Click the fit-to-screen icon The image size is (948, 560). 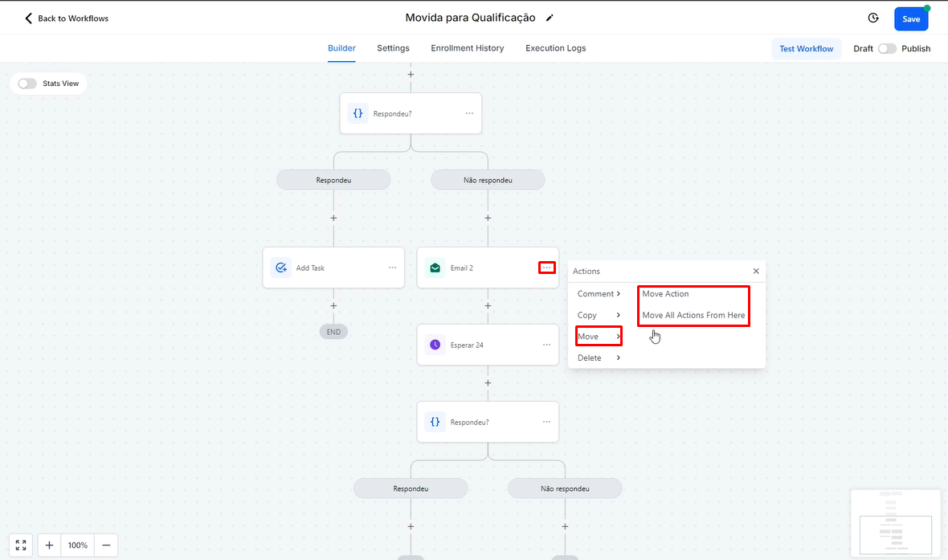click(21, 545)
